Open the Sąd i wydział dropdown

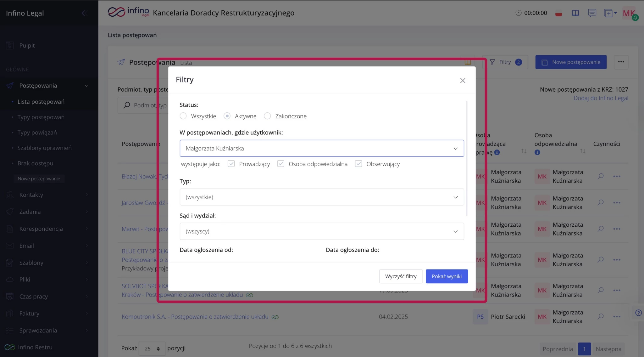pyautogui.click(x=321, y=231)
